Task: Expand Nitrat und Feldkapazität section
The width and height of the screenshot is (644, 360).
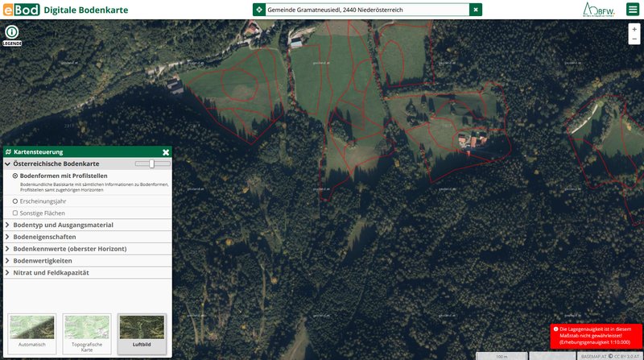Action: tap(51, 273)
